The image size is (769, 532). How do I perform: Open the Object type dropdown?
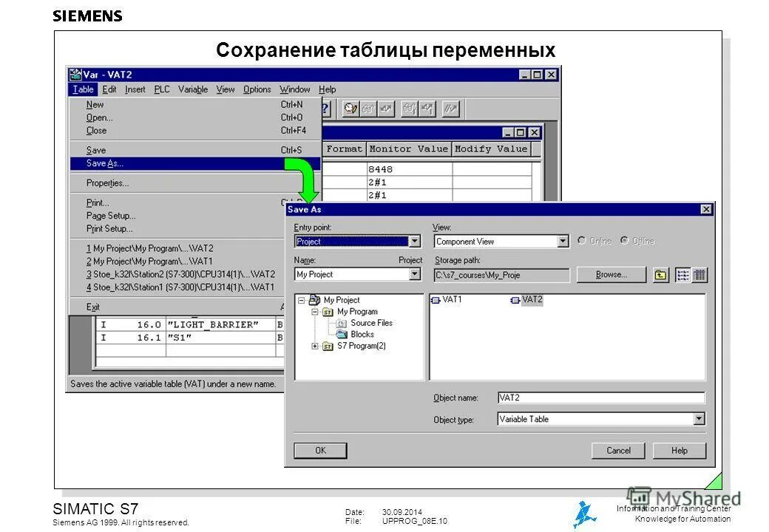click(x=699, y=419)
